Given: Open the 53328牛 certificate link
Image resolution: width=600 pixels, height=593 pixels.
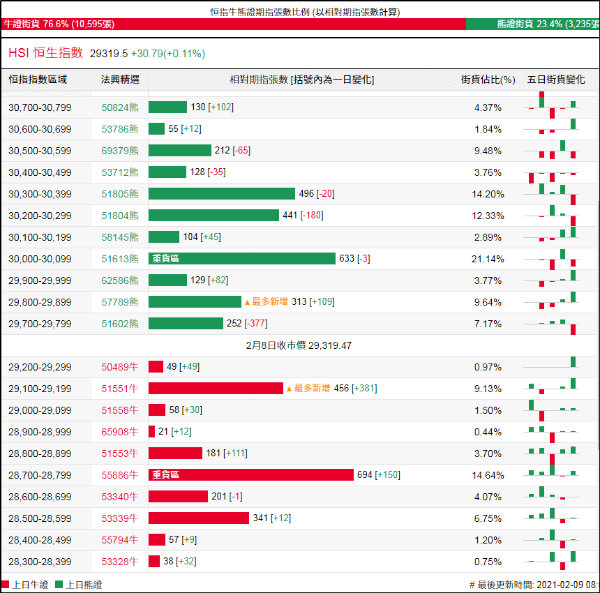Looking at the screenshot, I should (119, 562).
